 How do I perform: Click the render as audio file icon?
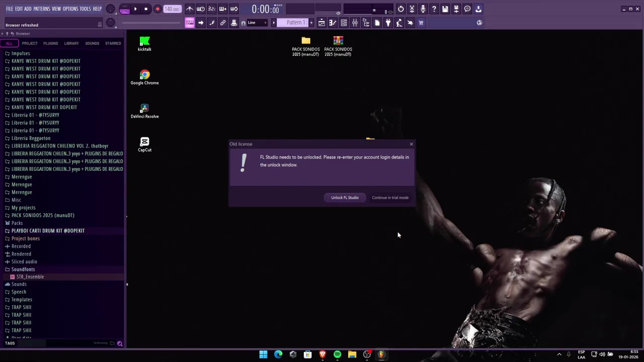pyautogui.click(x=456, y=9)
